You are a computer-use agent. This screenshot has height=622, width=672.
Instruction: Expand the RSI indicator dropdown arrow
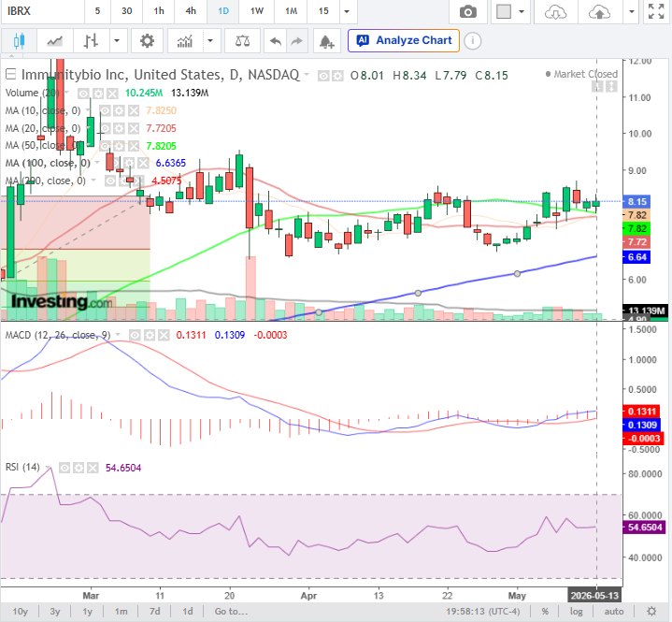tap(48, 467)
